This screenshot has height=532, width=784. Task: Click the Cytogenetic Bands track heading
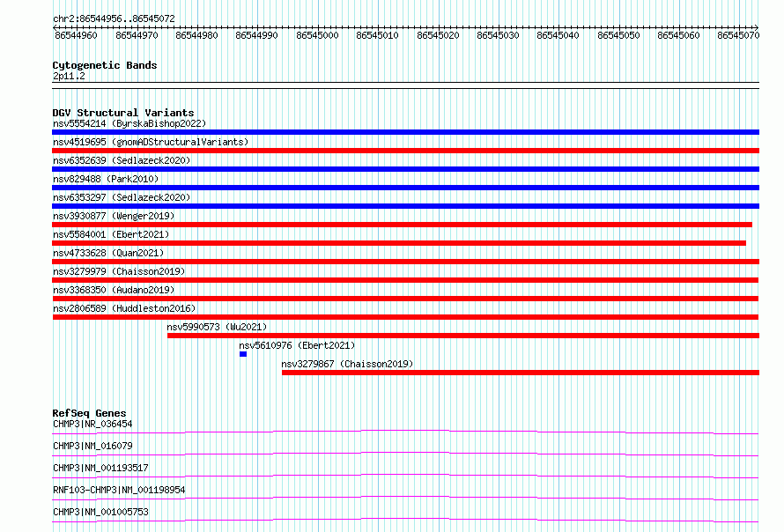(105, 65)
